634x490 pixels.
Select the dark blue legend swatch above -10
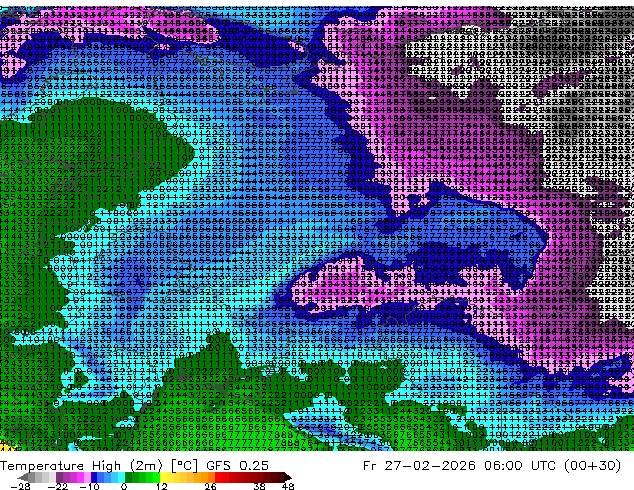[x=94, y=477]
